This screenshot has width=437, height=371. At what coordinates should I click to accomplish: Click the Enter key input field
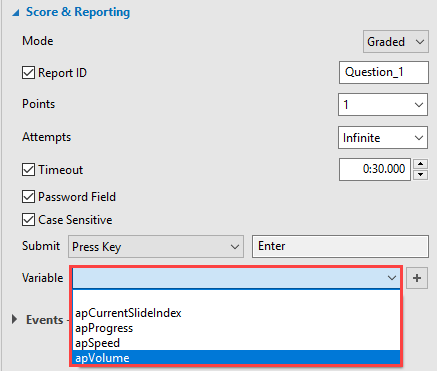click(x=340, y=246)
